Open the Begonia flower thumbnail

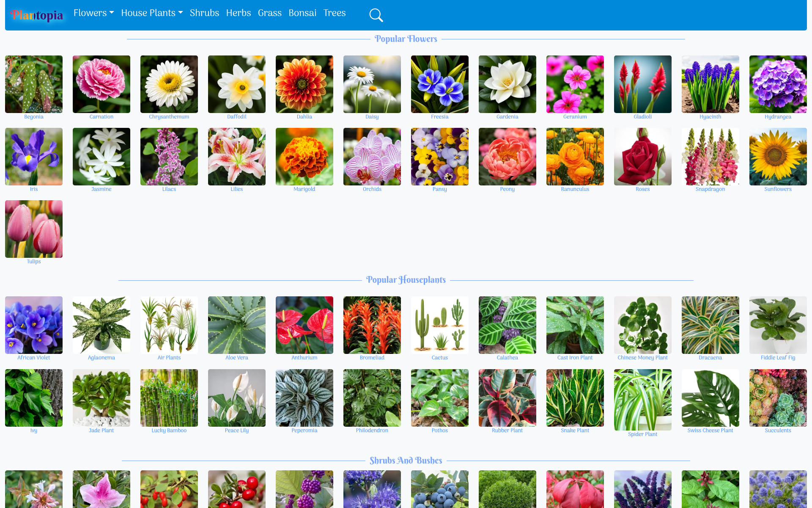pos(34,84)
